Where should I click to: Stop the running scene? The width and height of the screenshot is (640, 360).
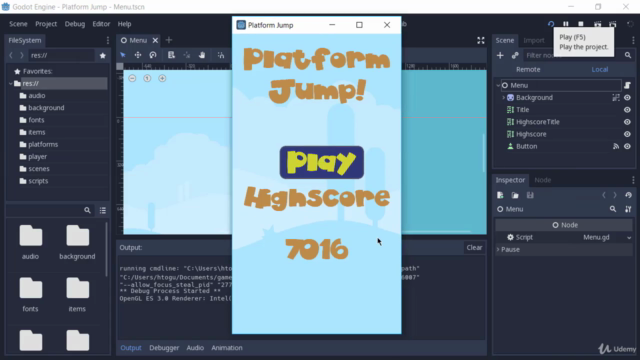581,24
